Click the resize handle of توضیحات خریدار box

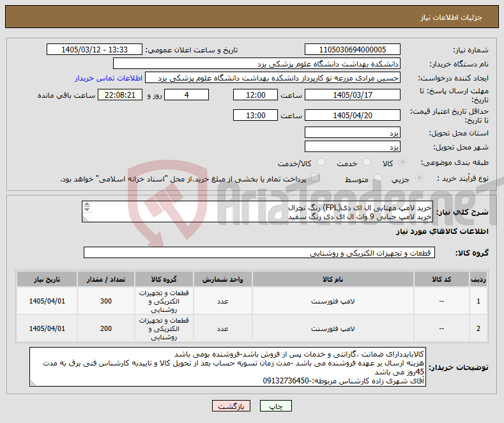[x=33, y=383]
